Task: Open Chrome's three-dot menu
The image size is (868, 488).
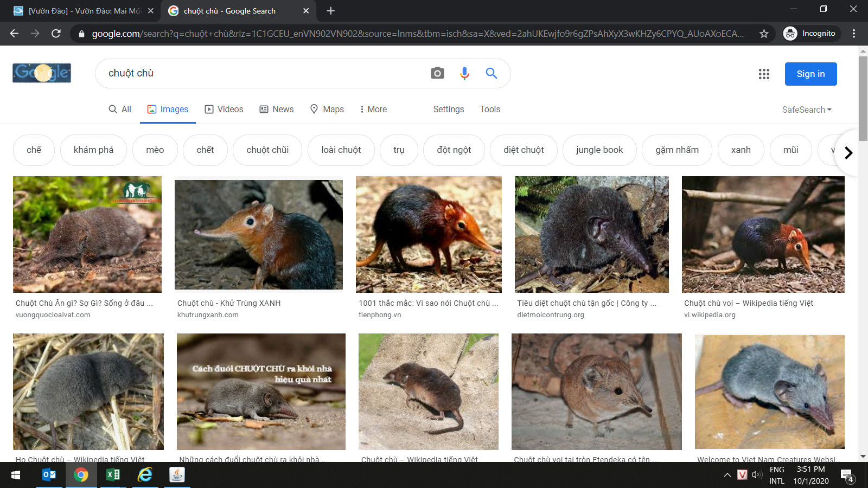Action: pyautogui.click(x=853, y=33)
